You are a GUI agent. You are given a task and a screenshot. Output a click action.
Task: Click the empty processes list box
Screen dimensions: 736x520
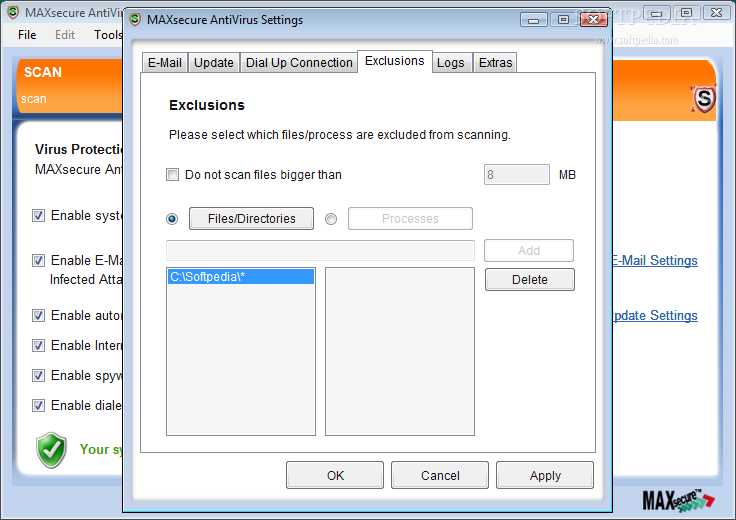click(400, 352)
